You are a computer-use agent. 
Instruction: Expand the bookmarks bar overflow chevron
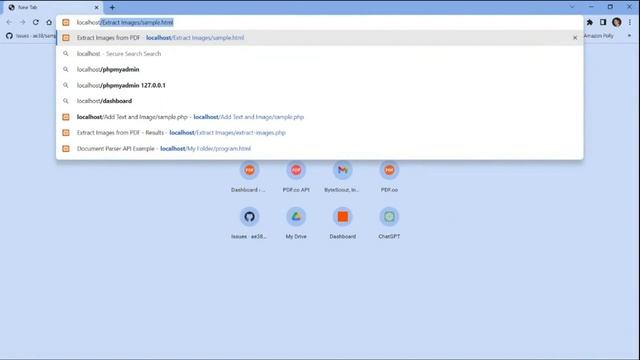point(629,36)
